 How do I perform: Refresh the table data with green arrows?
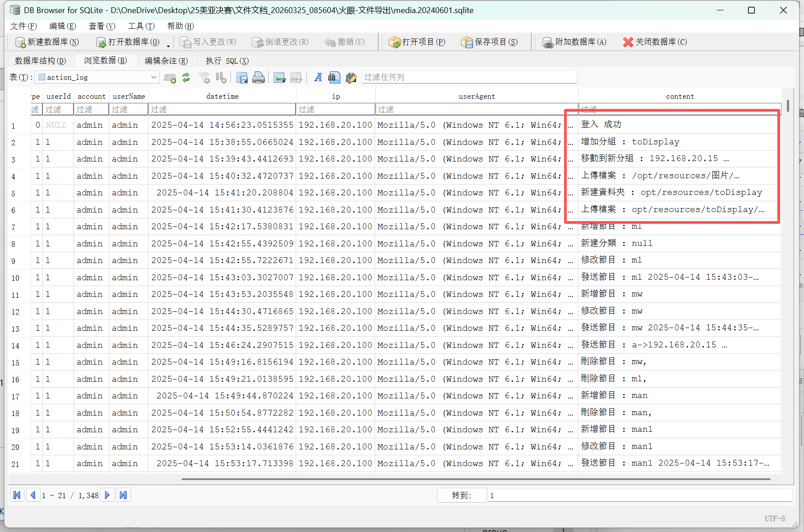[x=186, y=78]
